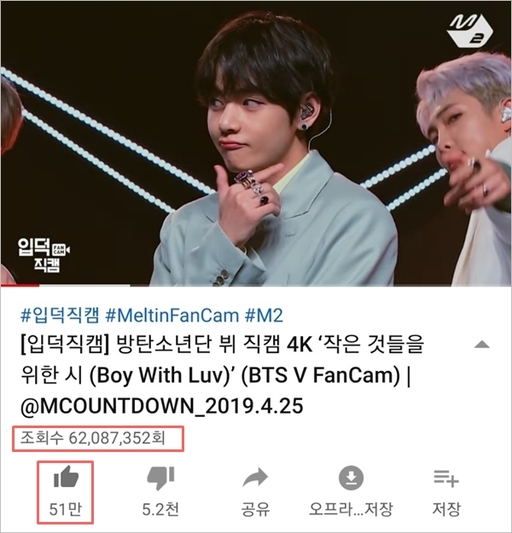The height and width of the screenshot is (533, 512).
Task: Tap the 5.2천 dislike count
Action: 160,509
